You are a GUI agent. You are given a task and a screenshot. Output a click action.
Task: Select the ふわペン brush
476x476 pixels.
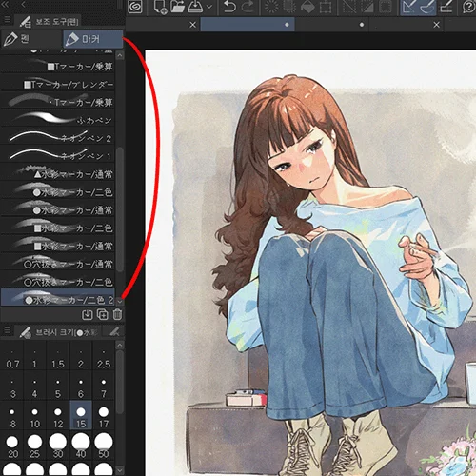click(57, 118)
